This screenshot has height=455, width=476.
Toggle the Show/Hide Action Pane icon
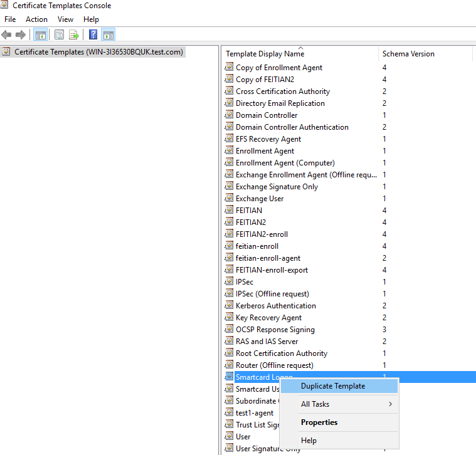[108, 35]
